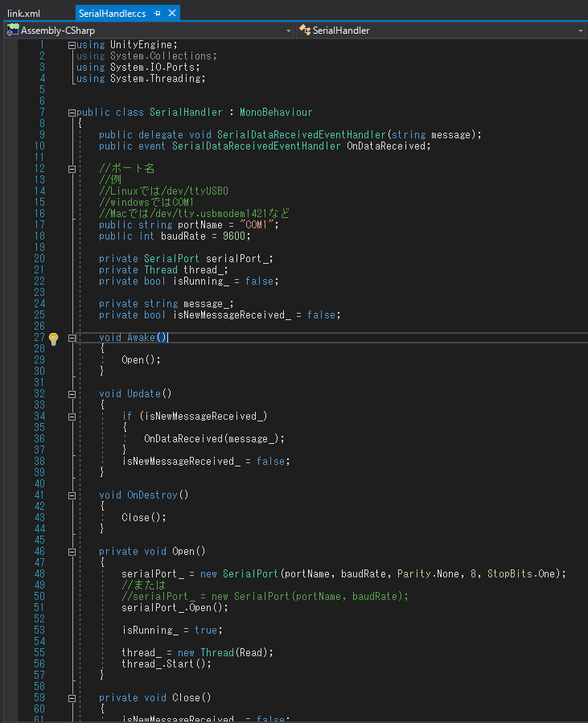Click using UnityEngine; on line 1
Image resolution: width=588 pixels, height=723 pixels.
(127, 45)
